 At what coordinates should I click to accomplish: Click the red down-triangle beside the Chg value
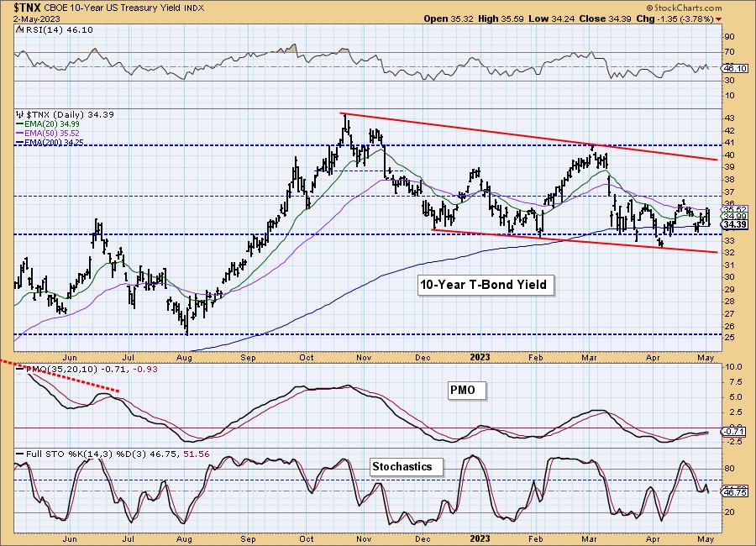pos(719,19)
